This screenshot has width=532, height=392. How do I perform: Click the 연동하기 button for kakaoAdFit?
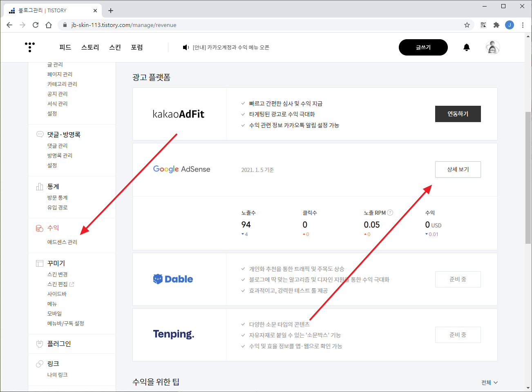458,114
